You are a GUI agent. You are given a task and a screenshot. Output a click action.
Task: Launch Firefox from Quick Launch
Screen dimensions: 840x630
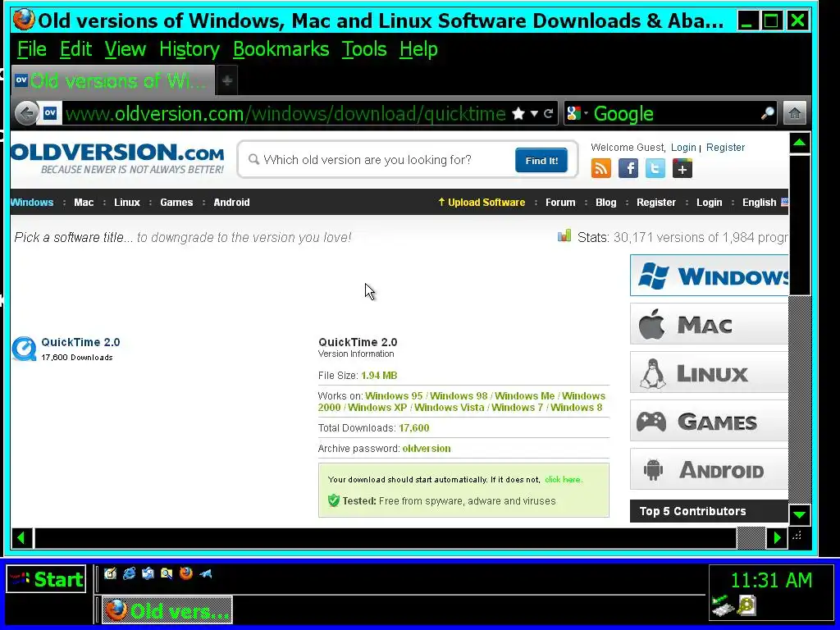pyautogui.click(x=186, y=573)
